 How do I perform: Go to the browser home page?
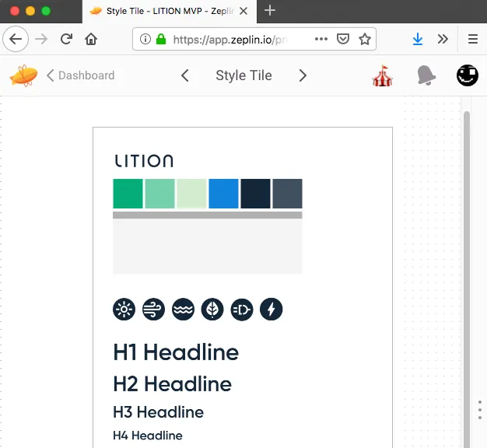click(91, 39)
